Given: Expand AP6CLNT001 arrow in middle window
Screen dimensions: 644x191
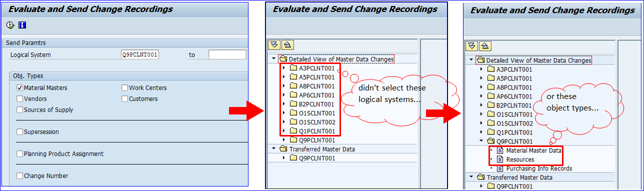Looking at the screenshot, I should (x=283, y=95).
